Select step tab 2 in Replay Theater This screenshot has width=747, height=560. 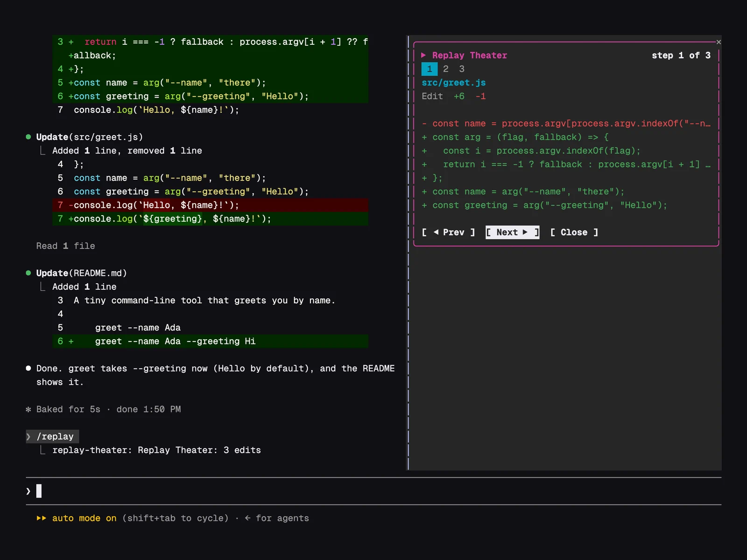click(446, 69)
